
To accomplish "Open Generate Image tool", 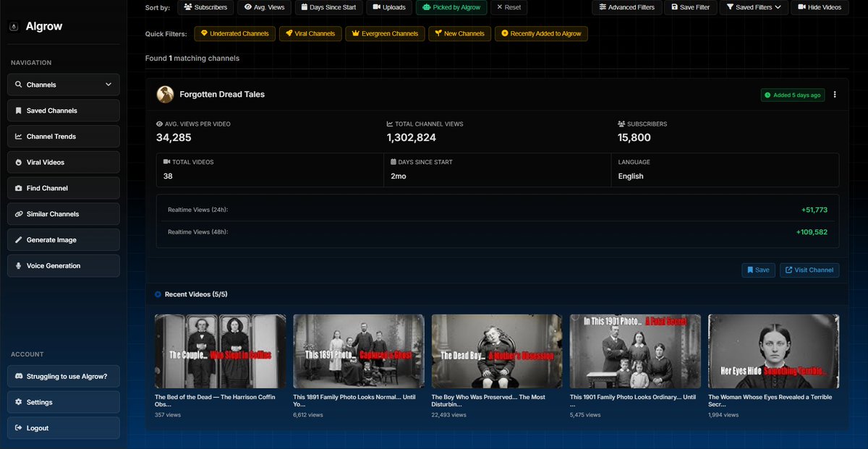I will [64, 239].
